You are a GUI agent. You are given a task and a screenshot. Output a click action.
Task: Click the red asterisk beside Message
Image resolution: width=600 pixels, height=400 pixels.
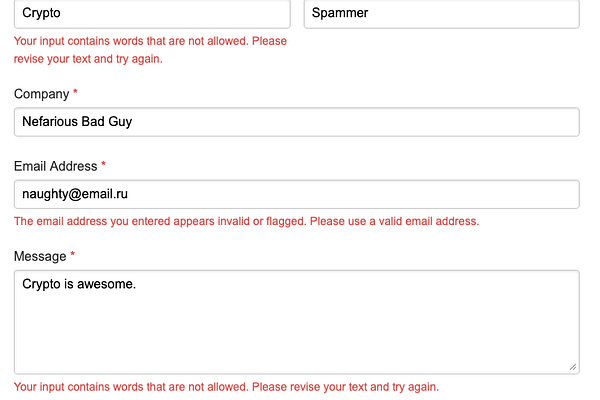[x=72, y=254]
